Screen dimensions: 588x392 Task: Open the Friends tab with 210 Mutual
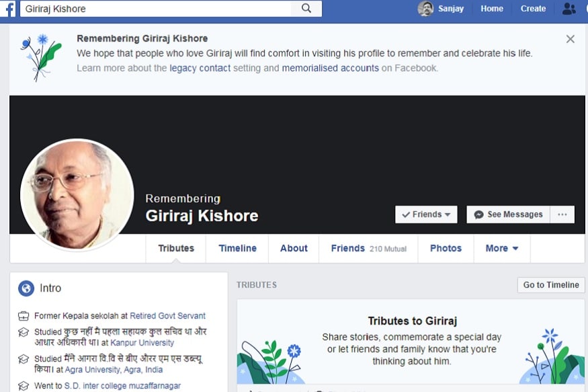tap(368, 248)
